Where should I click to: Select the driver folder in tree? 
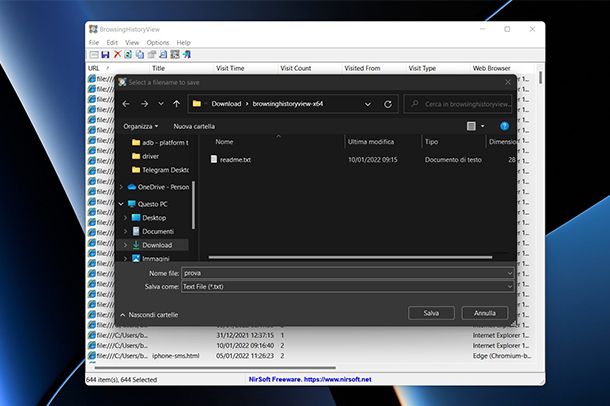151,156
